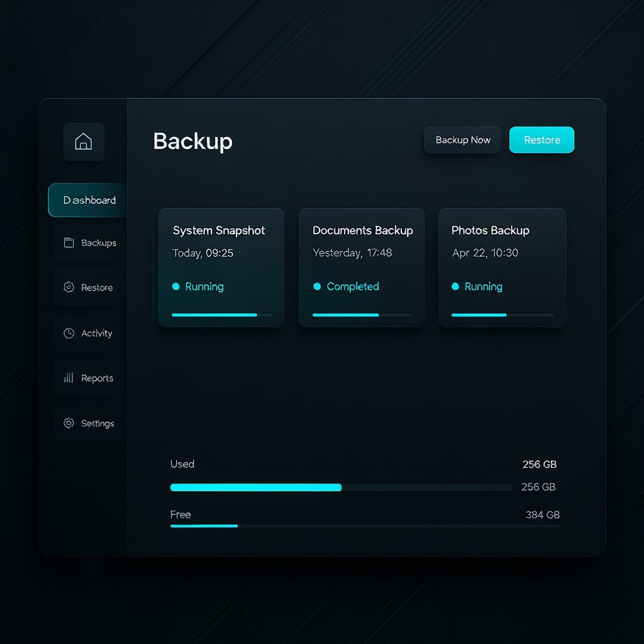This screenshot has height=644, width=644.
Task: Open the home icon button
Action: [x=84, y=142]
